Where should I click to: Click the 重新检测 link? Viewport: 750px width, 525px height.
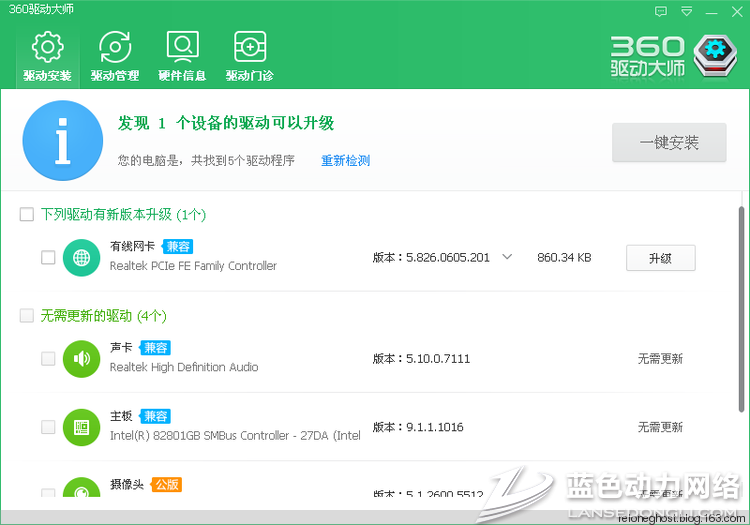pos(345,160)
